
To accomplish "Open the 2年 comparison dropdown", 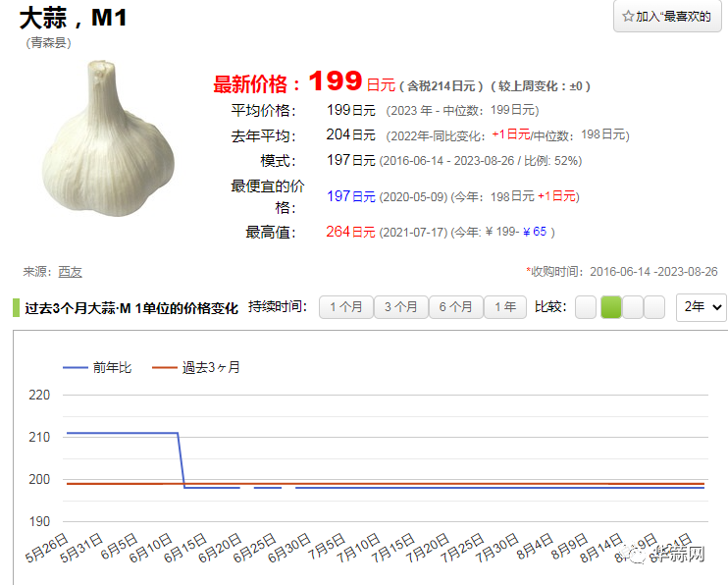I will tap(701, 307).
